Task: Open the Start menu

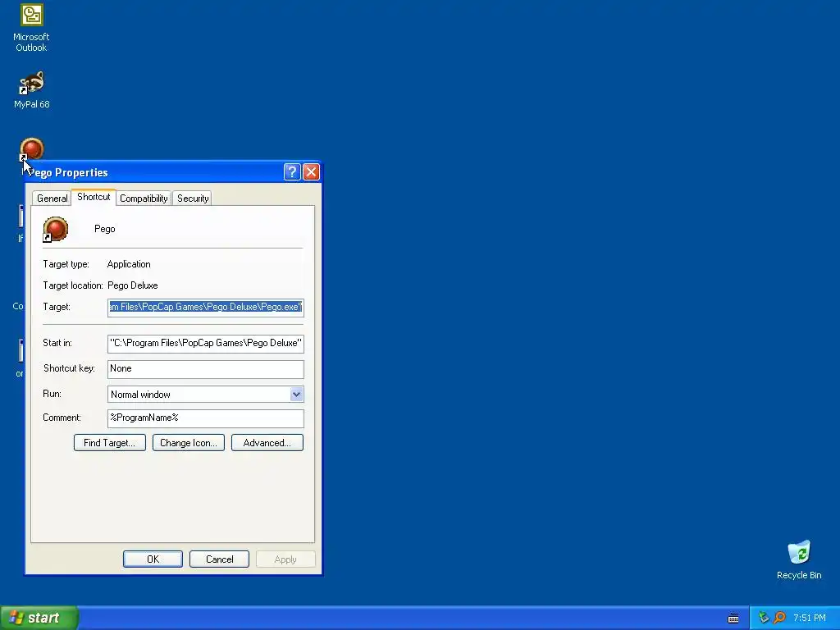Action: pos(39,618)
